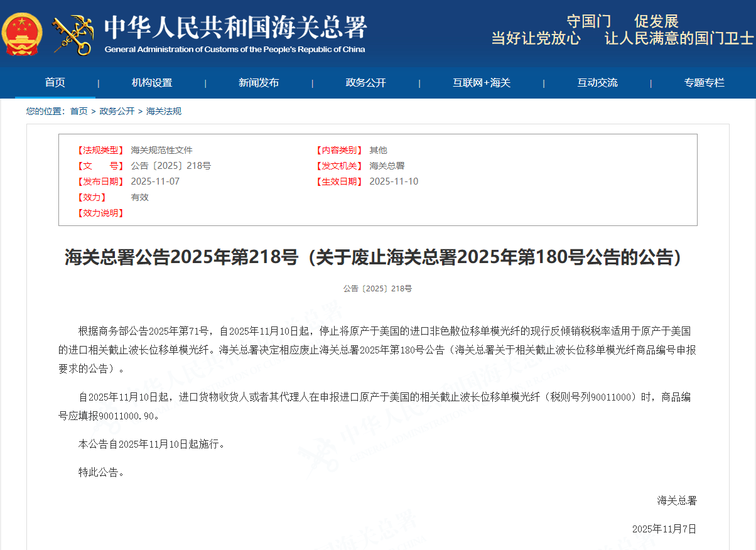Open the 机构设置 menu item
The width and height of the screenshot is (756, 550).
point(152,83)
